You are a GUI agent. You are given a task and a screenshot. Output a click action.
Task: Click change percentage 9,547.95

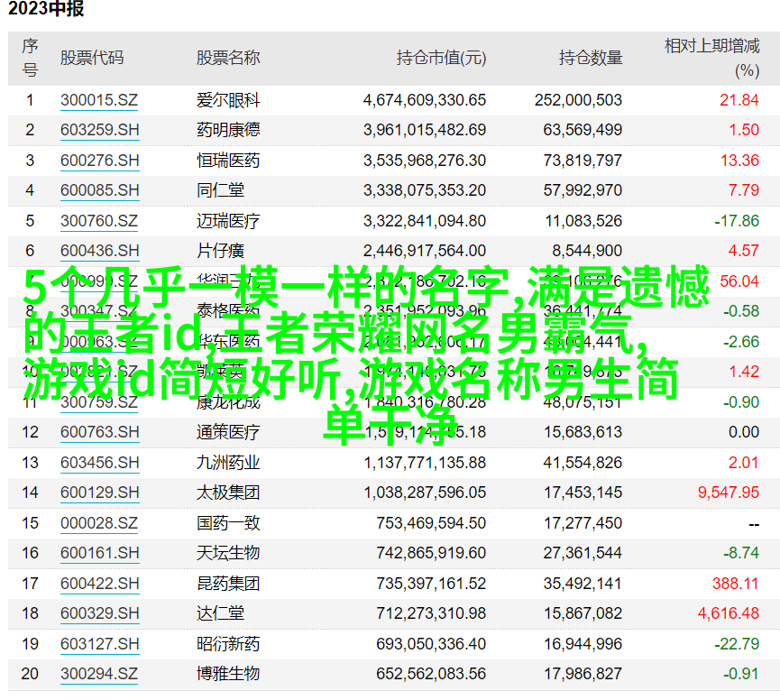[729, 493]
